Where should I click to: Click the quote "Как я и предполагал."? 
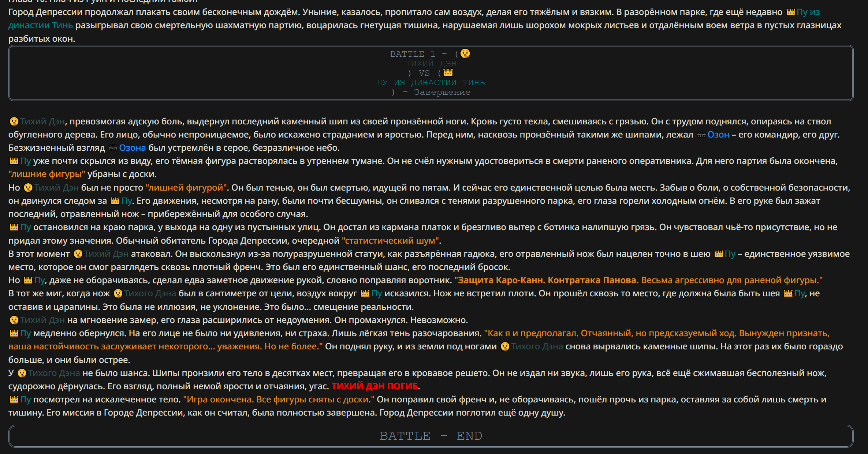[x=532, y=333]
